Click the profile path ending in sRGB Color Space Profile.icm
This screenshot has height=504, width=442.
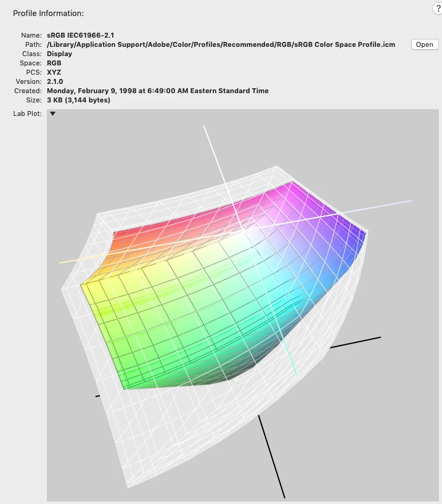click(x=221, y=44)
